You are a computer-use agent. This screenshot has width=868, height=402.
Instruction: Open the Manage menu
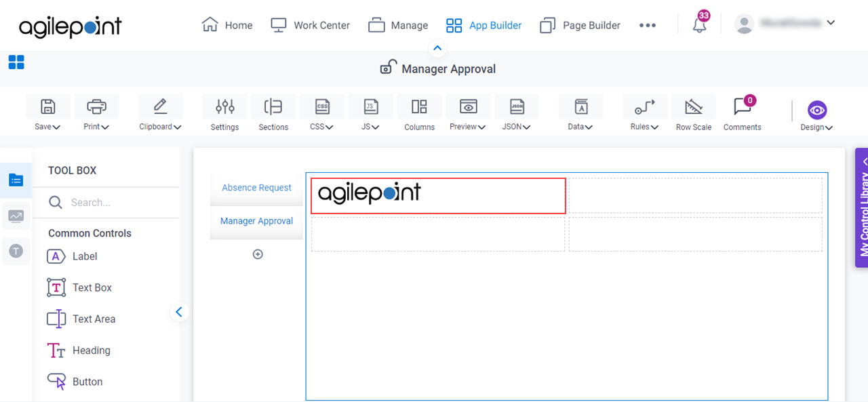pyautogui.click(x=398, y=25)
